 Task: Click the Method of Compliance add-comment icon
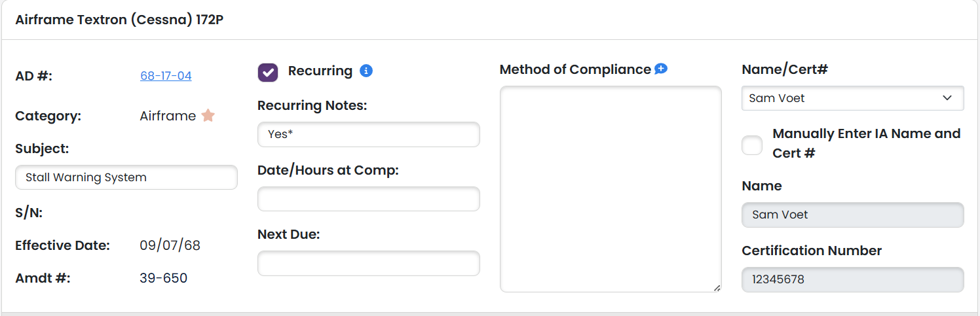tap(661, 69)
